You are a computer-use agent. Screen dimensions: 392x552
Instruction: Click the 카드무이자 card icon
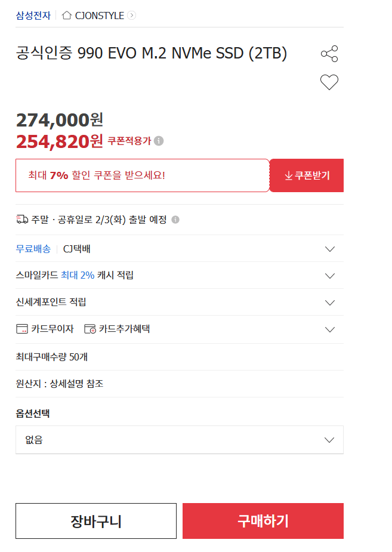pyautogui.click(x=22, y=329)
